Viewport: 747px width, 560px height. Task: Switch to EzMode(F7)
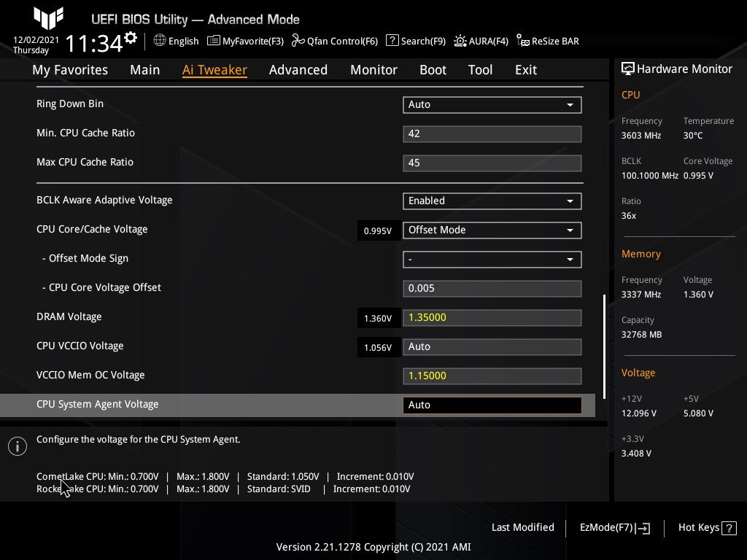614,528
